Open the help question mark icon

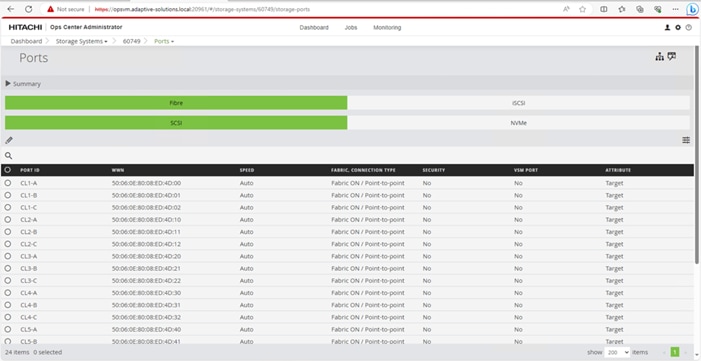tap(688, 28)
